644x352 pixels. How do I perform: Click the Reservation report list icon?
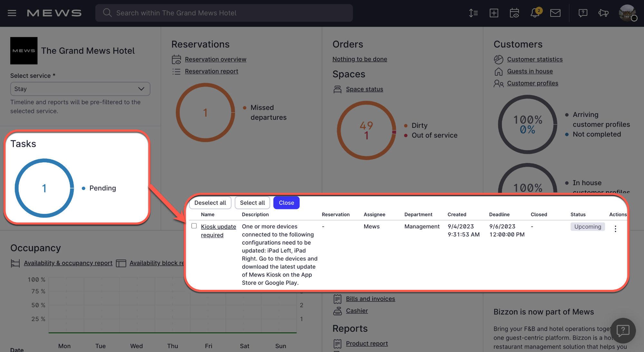click(x=176, y=71)
